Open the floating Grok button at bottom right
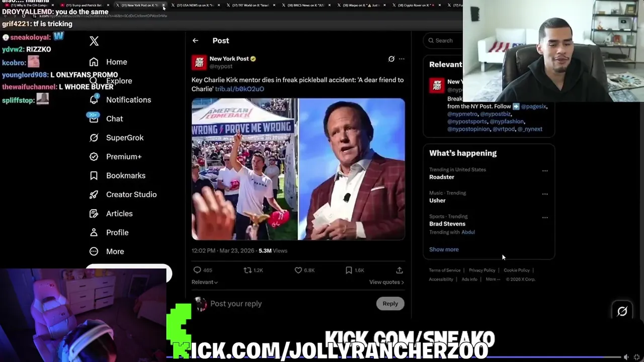 pyautogui.click(x=622, y=311)
